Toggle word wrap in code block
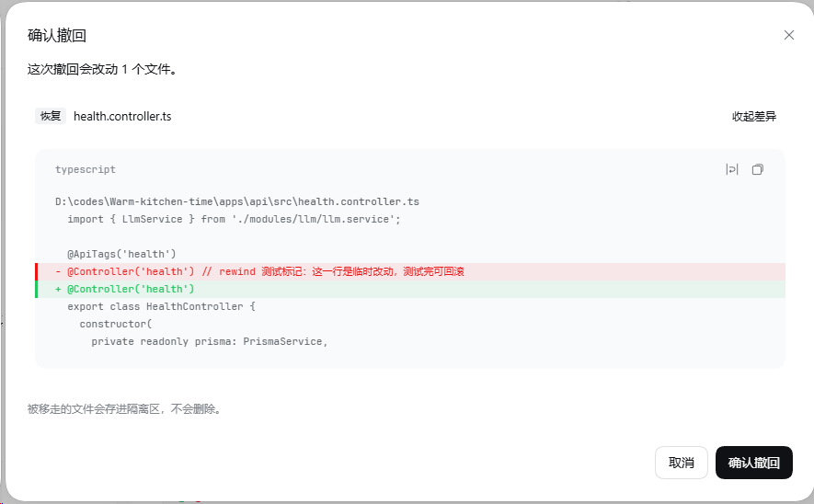 tap(732, 169)
